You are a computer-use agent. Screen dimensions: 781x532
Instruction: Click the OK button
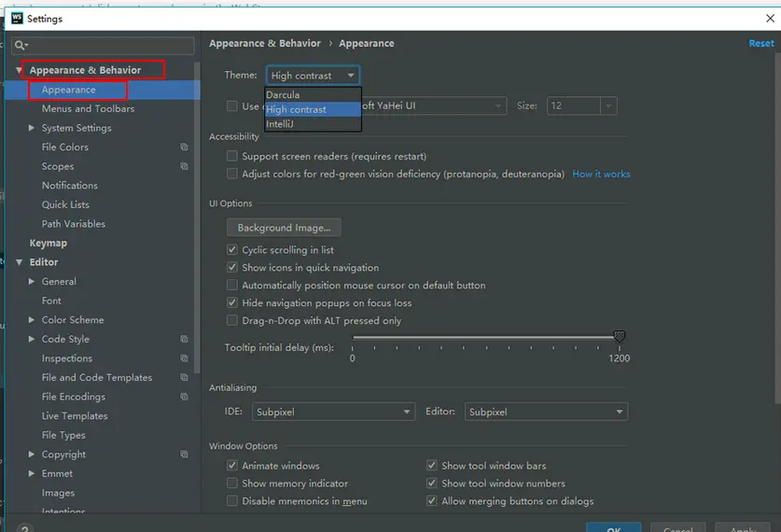pyautogui.click(x=614, y=528)
